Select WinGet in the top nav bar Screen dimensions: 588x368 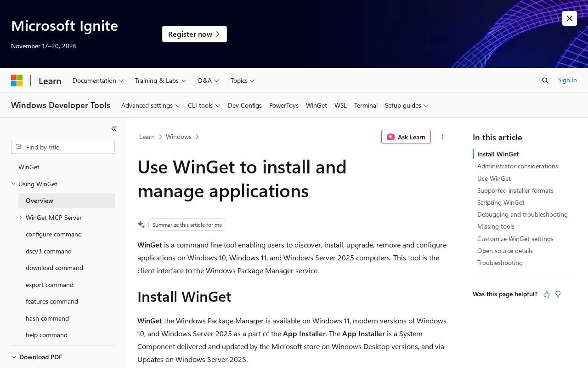tap(317, 105)
